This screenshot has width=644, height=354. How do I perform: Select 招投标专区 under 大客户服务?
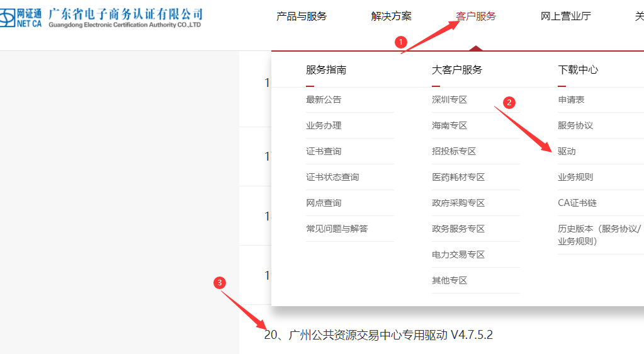coord(454,151)
